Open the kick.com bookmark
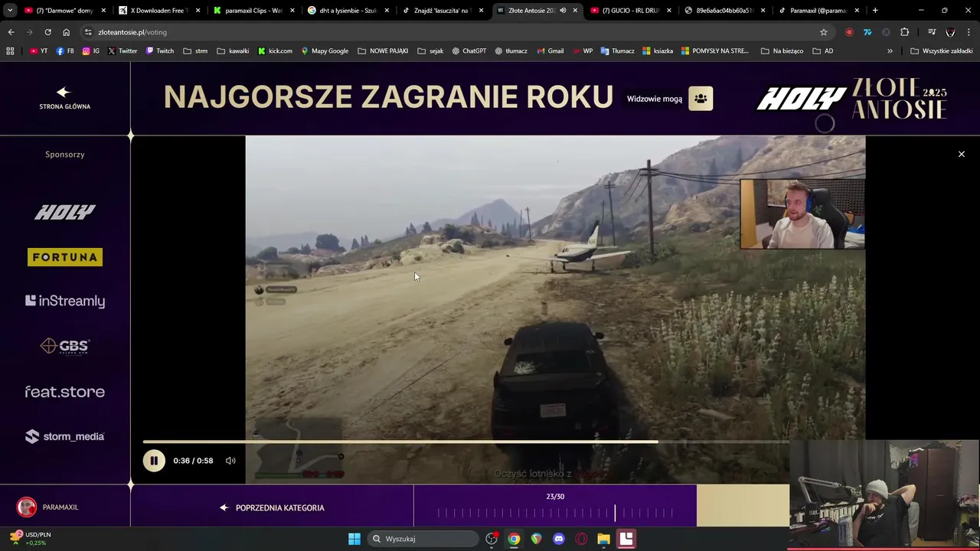The width and height of the screenshot is (980, 551). [x=275, y=51]
